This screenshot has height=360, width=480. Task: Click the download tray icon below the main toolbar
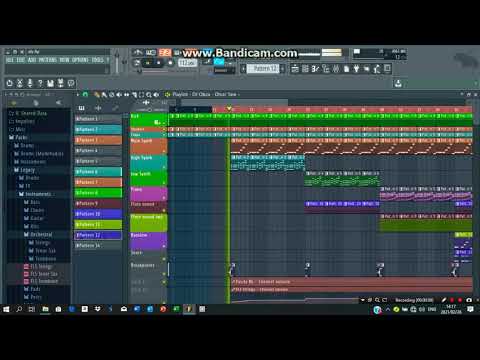coord(398,83)
